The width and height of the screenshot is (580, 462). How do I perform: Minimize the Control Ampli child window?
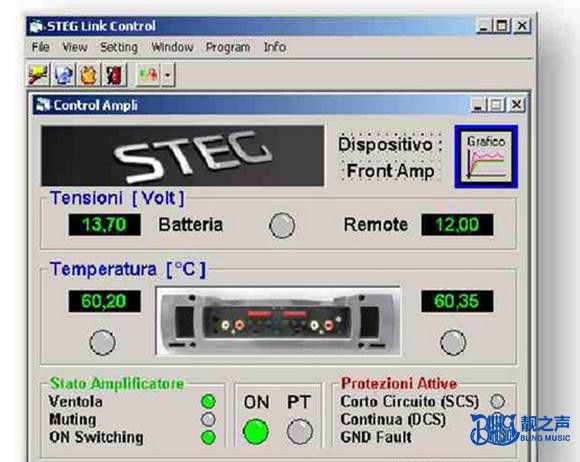tap(478, 105)
